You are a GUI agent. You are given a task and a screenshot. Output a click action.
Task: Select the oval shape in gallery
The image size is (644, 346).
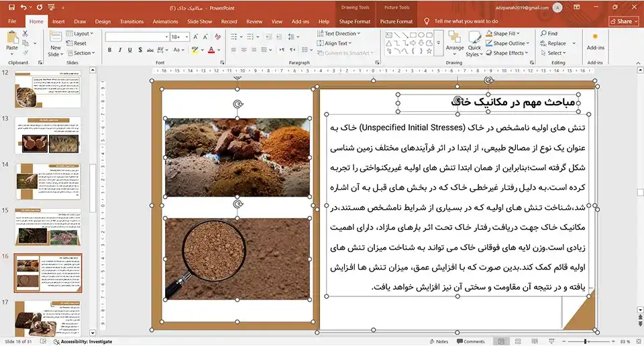click(x=421, y=35)
